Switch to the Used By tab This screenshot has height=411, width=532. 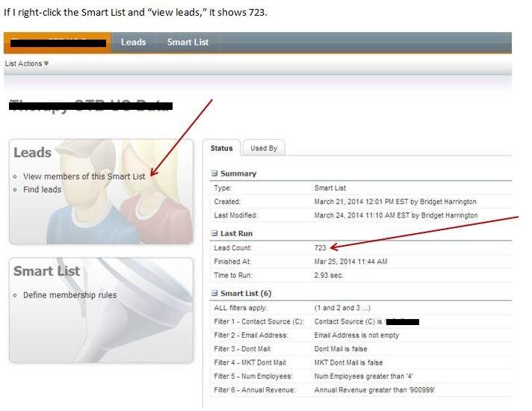pos(264,149)
